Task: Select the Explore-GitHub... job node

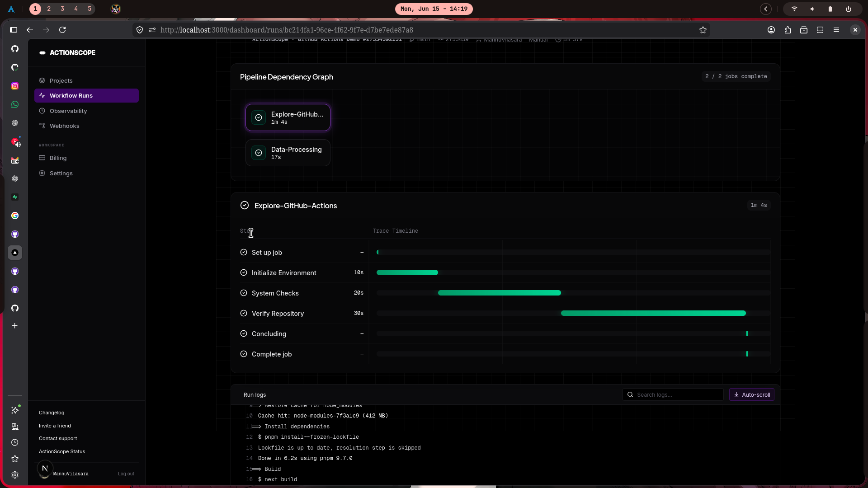Action: 288,117
